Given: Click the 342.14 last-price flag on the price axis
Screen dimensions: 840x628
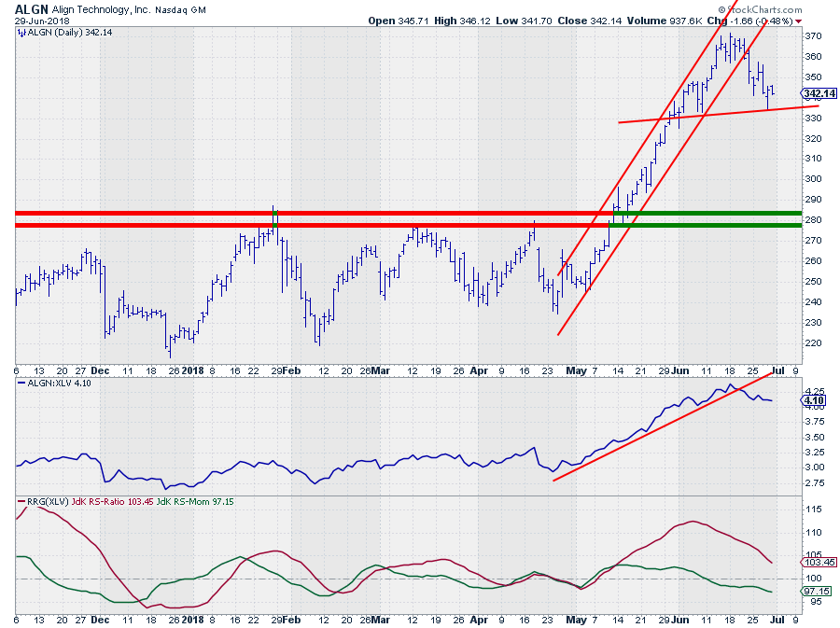Looking at the screenshot, I should click(819, 93).
